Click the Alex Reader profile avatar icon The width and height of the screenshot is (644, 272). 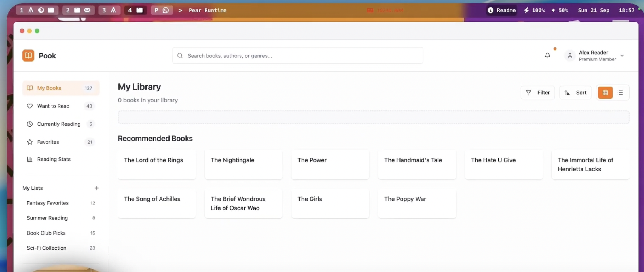570,55
